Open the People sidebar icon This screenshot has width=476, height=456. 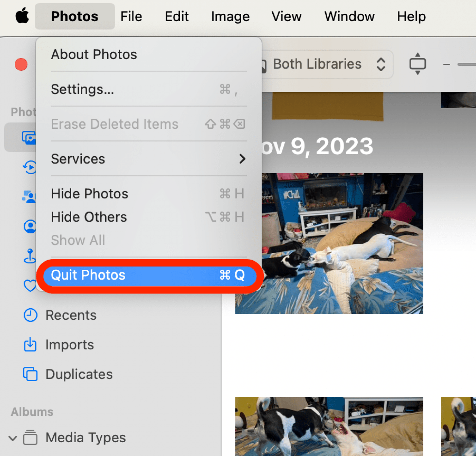click(x=29, y=197)
